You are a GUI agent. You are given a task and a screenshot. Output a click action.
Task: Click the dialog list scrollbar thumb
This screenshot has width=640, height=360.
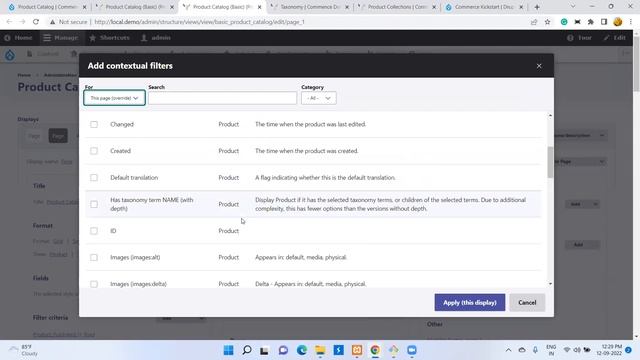(550, 162)
